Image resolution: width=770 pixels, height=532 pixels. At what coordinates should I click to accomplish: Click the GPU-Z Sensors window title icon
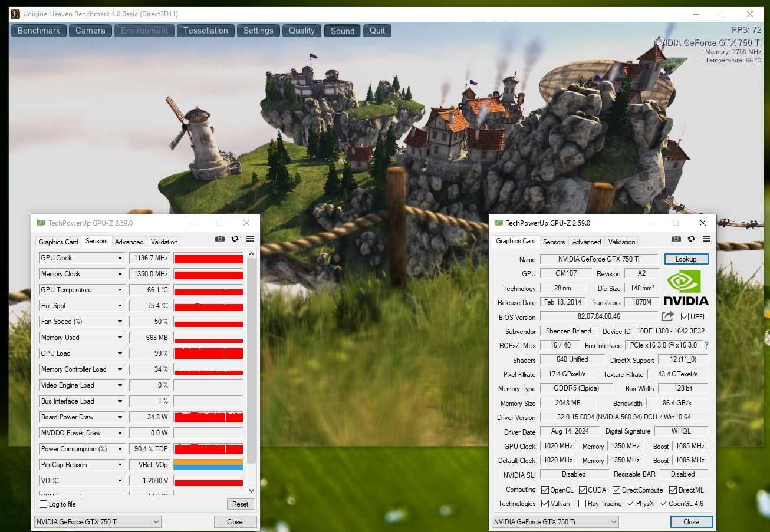tap(41, 223)
